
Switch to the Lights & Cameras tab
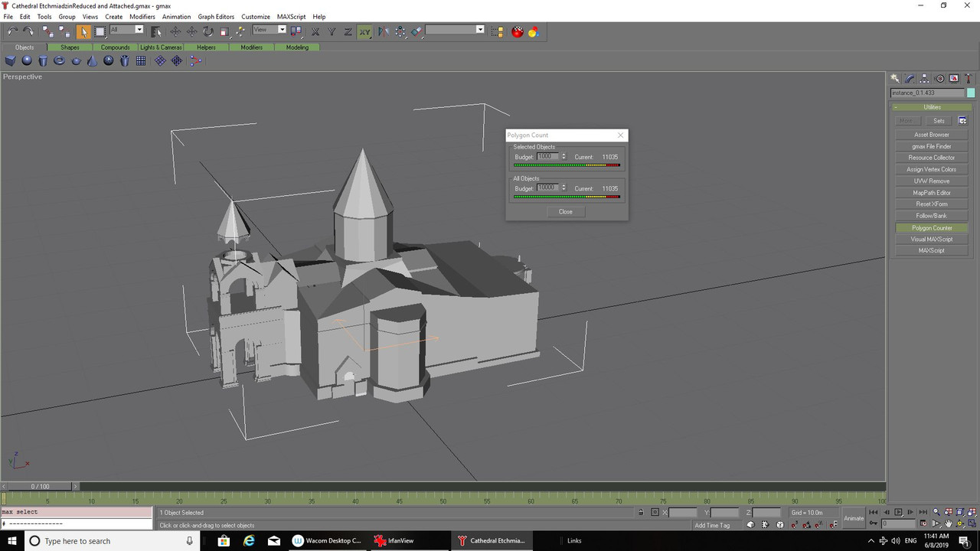point(161,47)
